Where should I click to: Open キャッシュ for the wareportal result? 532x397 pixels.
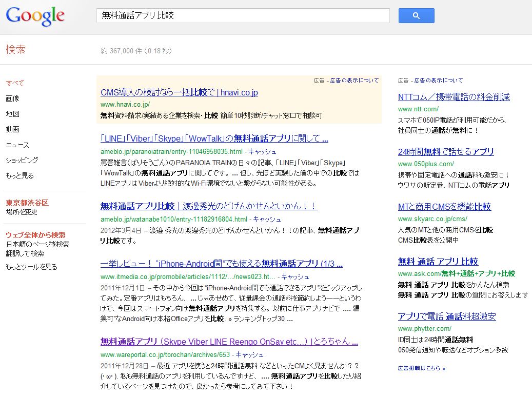(249, 355)
